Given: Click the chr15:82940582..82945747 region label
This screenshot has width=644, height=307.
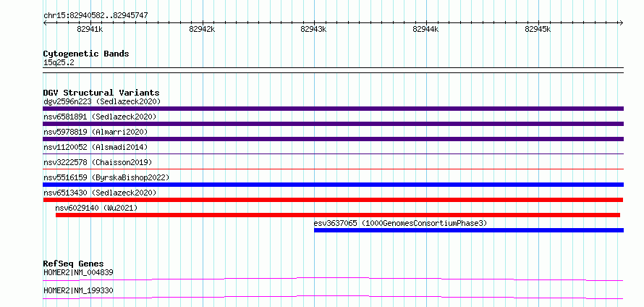Looking at the screenshot, I should click(96, 16).
